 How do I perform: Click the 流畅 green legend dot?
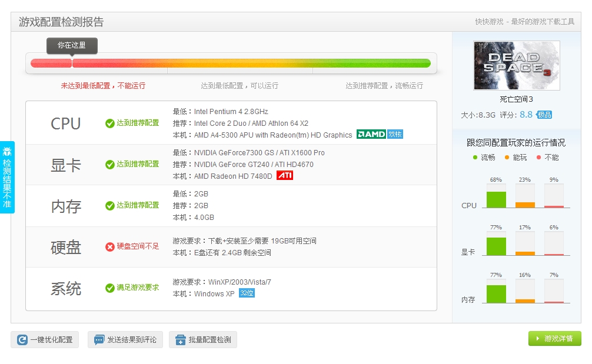pyautogui.click(x=475, y=157)
